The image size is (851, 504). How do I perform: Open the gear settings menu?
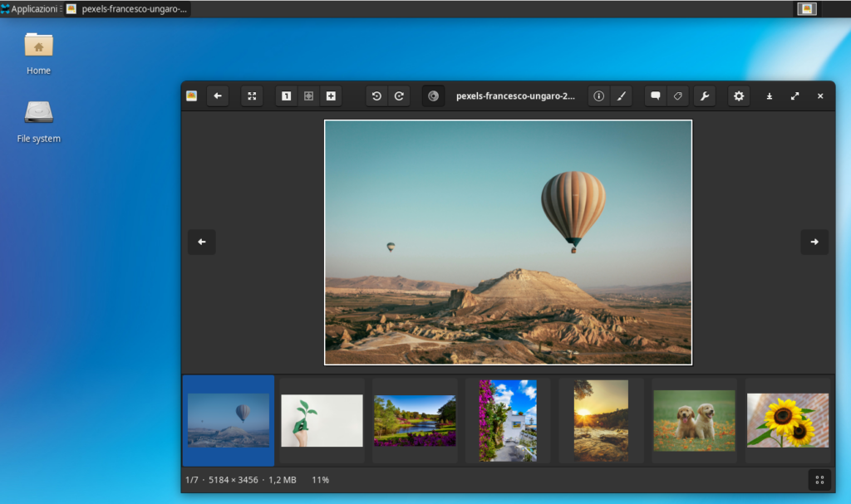click(738, 95)
